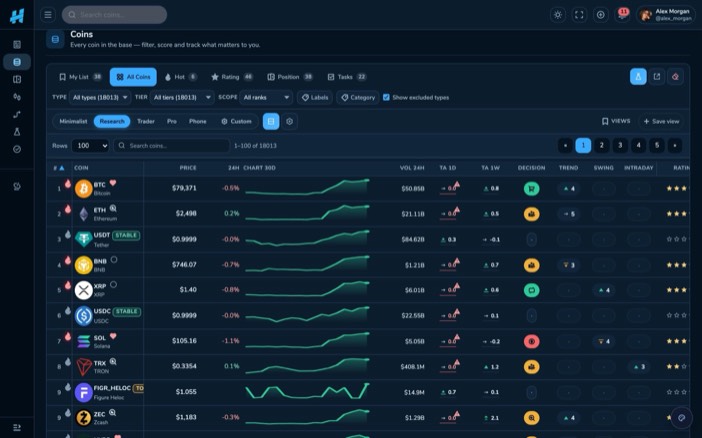Toggle the flame marker on USDT row
The height and width of the screenshot is (438, 702).
pyautogui.click(x=68, y=234)
